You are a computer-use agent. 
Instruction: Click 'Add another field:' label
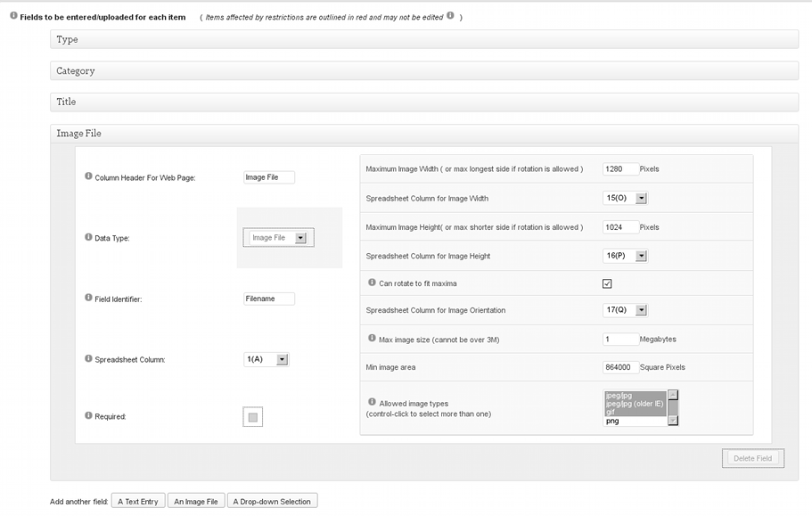pyautogui.click(x=78, y=502)
